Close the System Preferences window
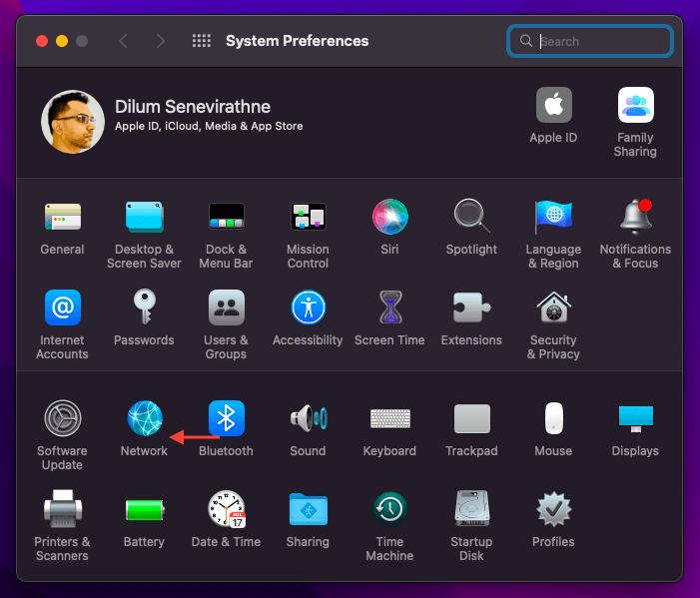Screen dimensions: 700x598 coord(42,41)
